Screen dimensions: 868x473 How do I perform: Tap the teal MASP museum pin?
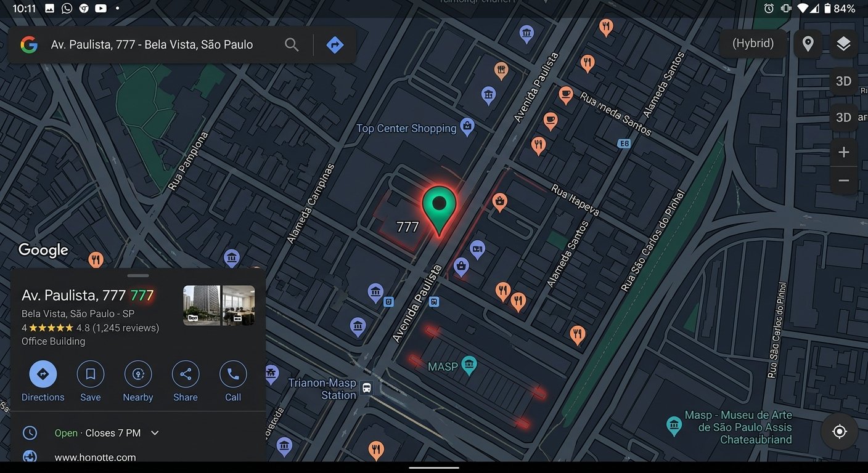(x=469, y=365)
